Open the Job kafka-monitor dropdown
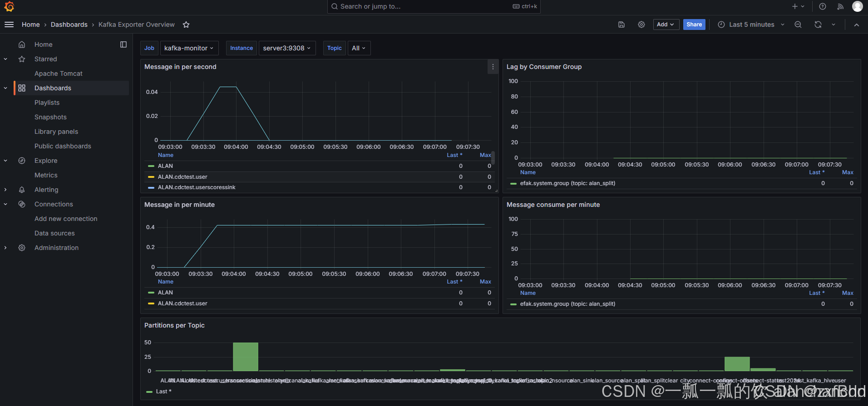This screenshot has width=868, height=406. [189, 48]
